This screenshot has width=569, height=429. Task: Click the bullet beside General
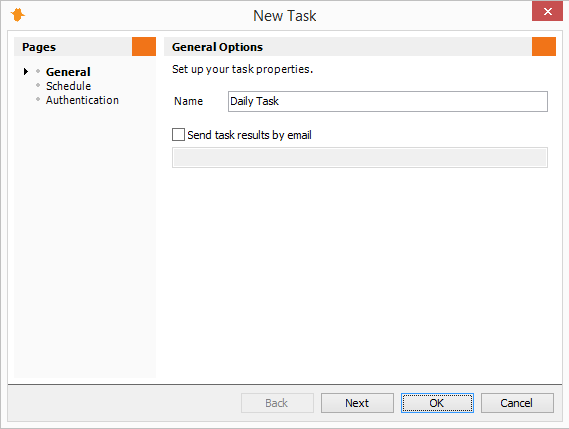coord(38,71)
